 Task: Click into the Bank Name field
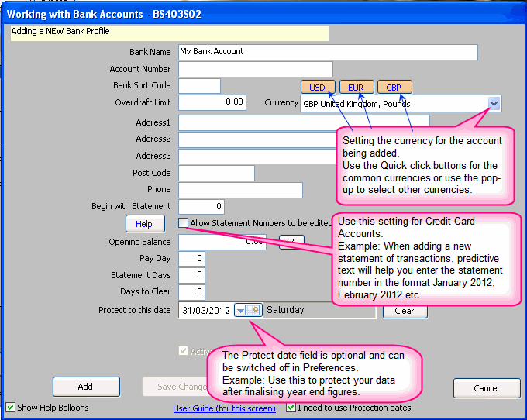(x=327, y=52)
